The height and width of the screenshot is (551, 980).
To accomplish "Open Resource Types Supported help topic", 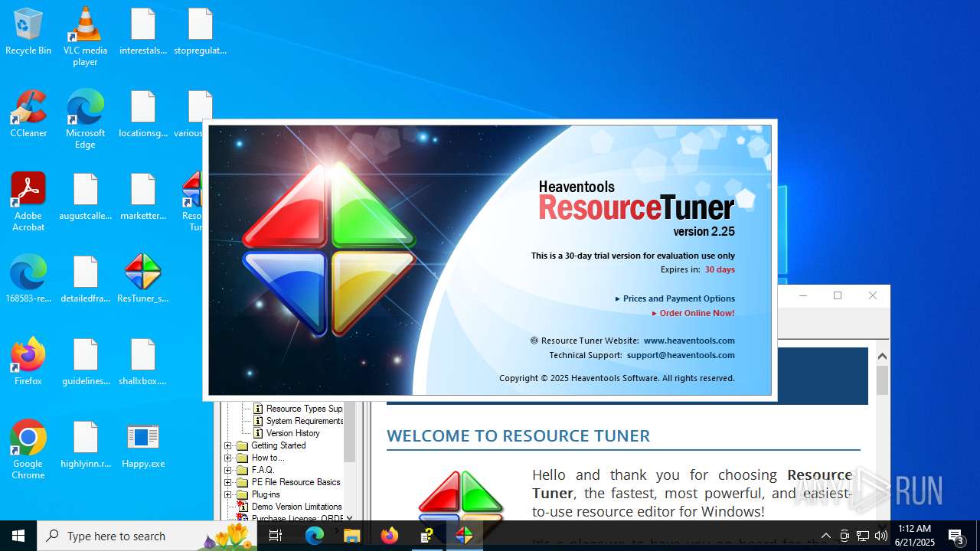I will (x=304, y=409).
